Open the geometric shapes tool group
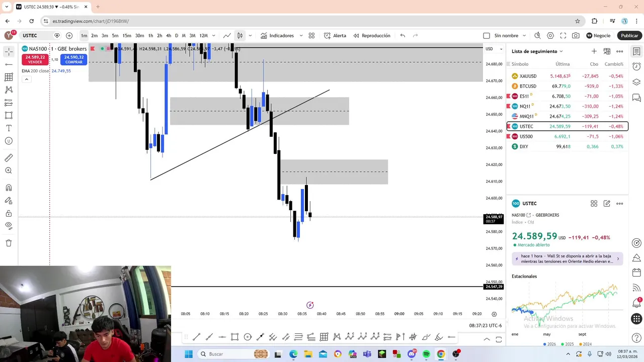644x362 pixels. [9, 115]
